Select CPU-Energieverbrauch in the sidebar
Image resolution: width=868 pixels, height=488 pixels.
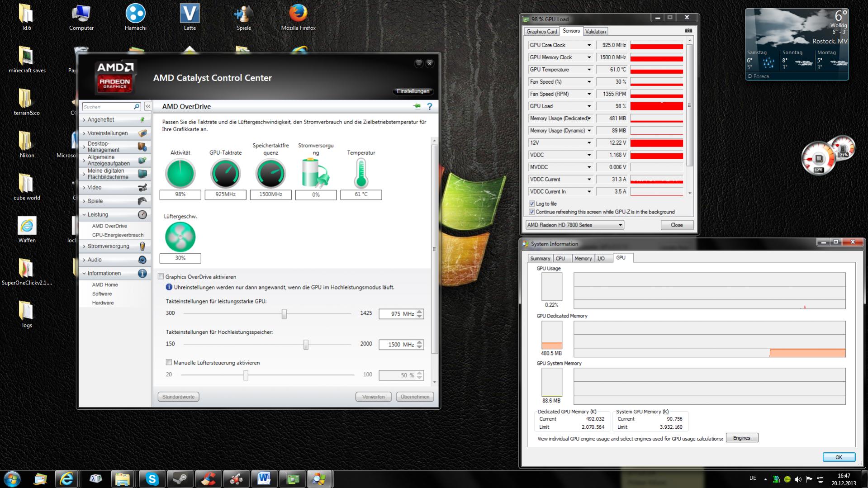tap(118, 235)
